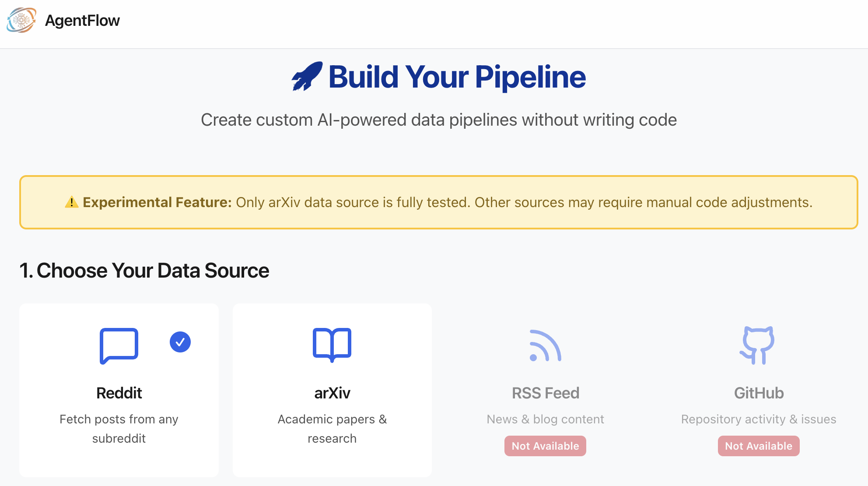The image size is (868, 486).
Task: Click the Choose Your Data Source heading
Action: pos(144,270)
